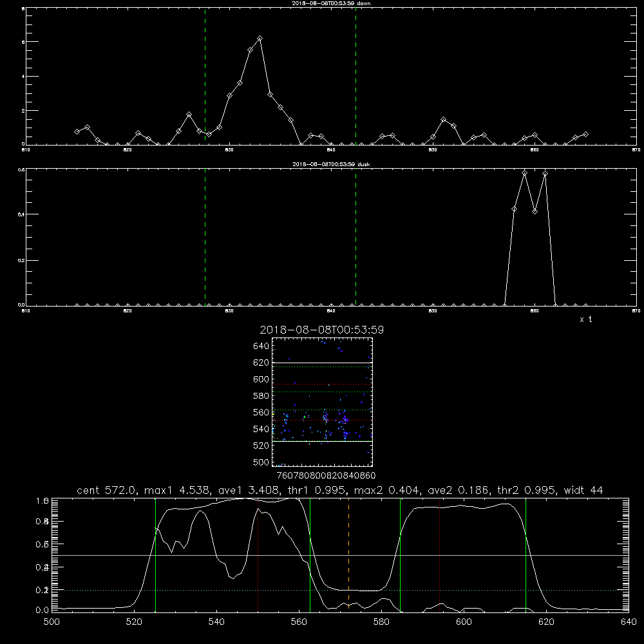Select the "max2 0.404" value in the stats line
Screen dimensions: 644x644
point(387,490)
